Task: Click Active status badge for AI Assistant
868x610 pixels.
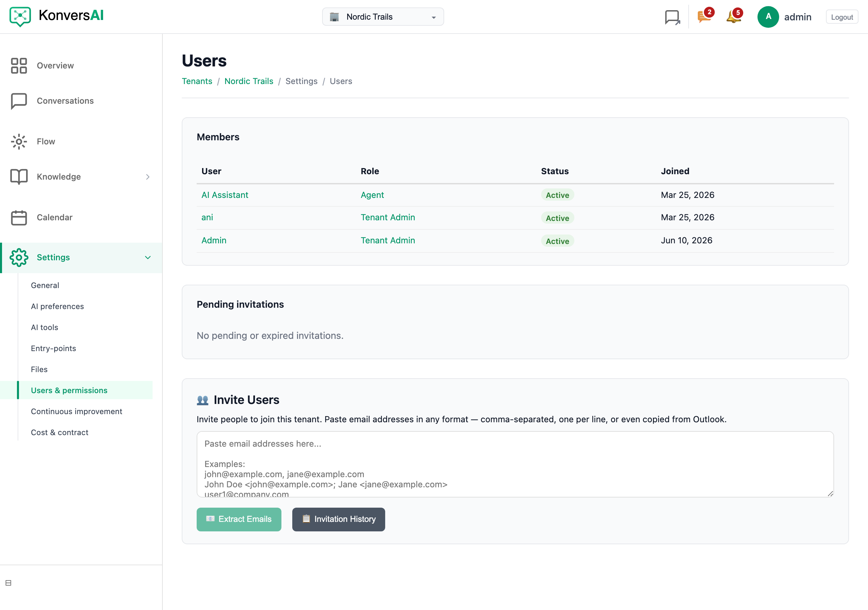Action: tap(557, 195)
